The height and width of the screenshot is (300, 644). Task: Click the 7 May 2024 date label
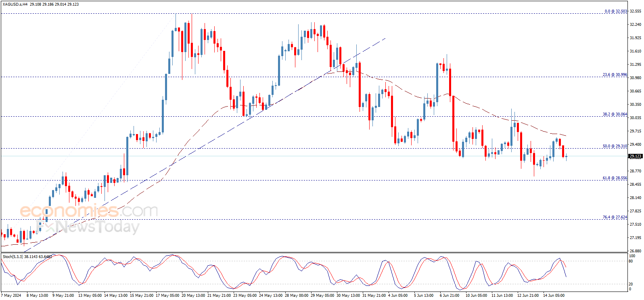click(x=11, y=296)
